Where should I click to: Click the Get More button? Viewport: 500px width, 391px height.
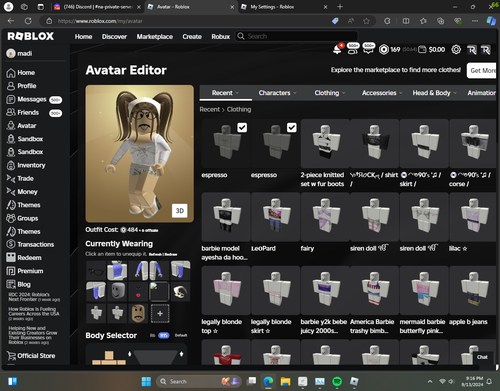click(482, 70)
